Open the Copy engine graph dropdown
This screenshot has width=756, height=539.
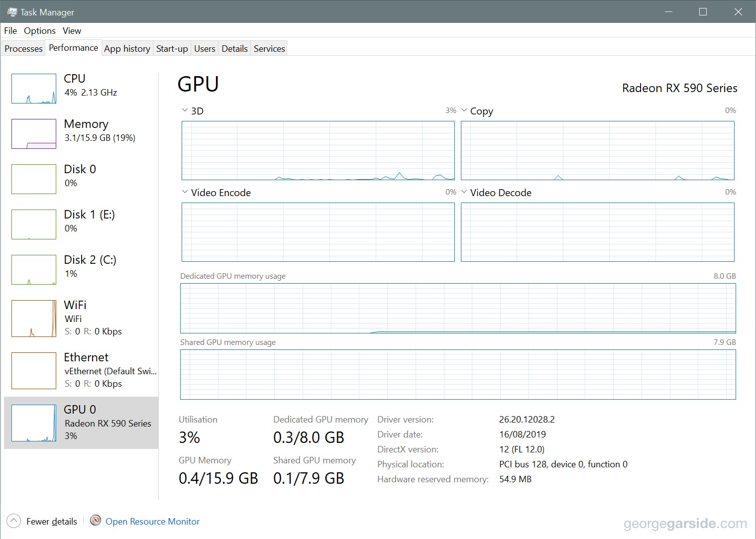coord(464,110)
